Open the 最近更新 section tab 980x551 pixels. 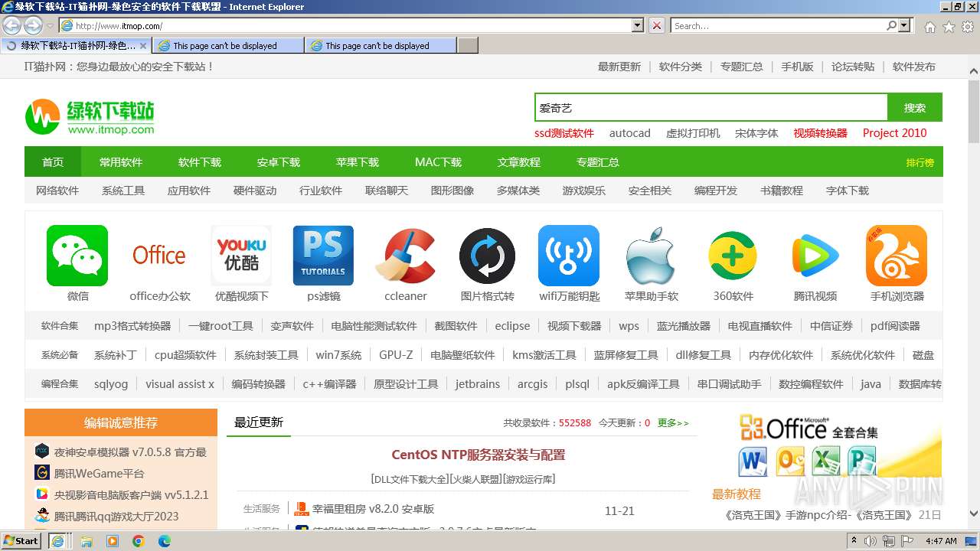(259, 422)
